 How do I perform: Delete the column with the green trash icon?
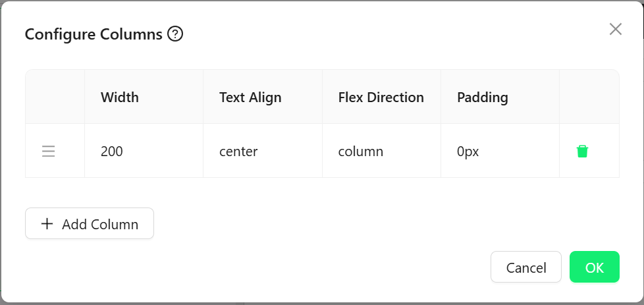(x=582, y=152)
